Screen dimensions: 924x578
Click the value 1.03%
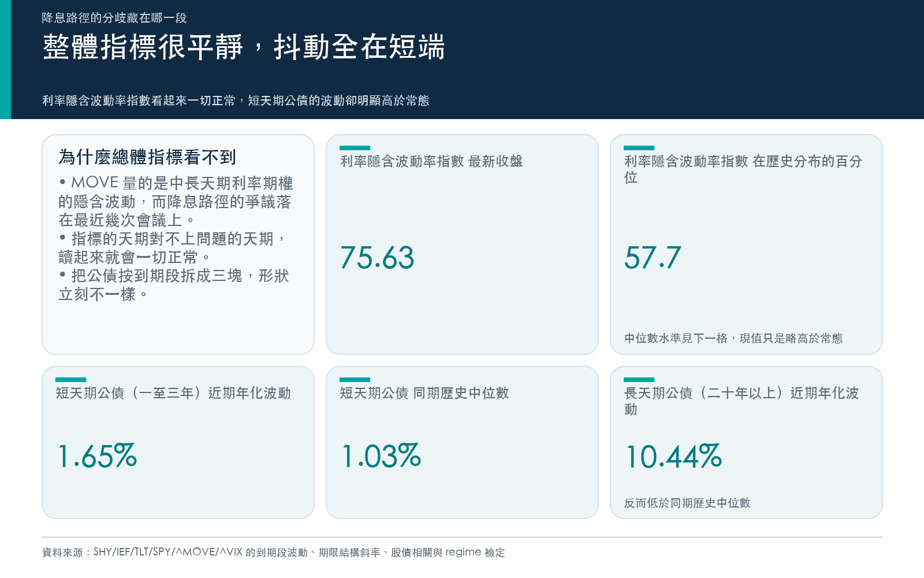381,456
